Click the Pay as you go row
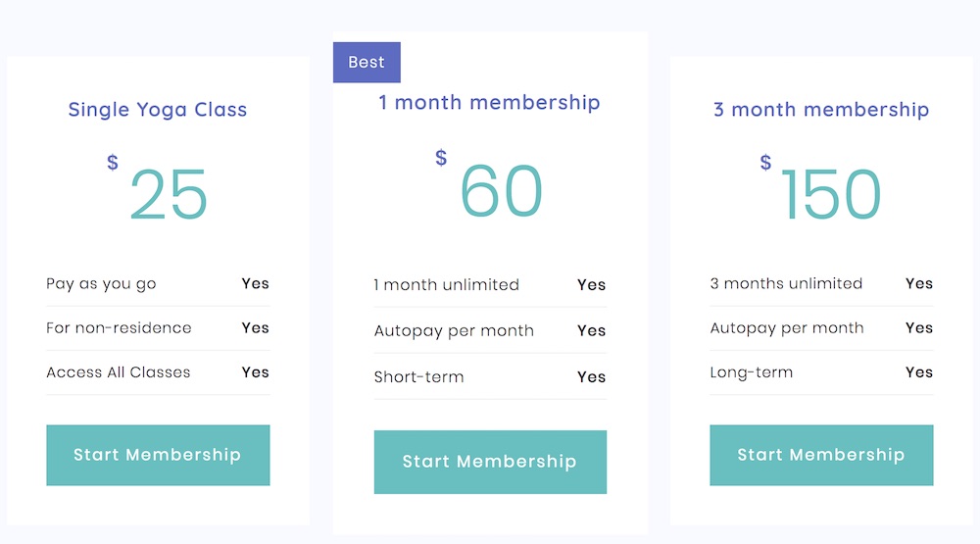Screen dimensions: 980x544 (158, 284)
